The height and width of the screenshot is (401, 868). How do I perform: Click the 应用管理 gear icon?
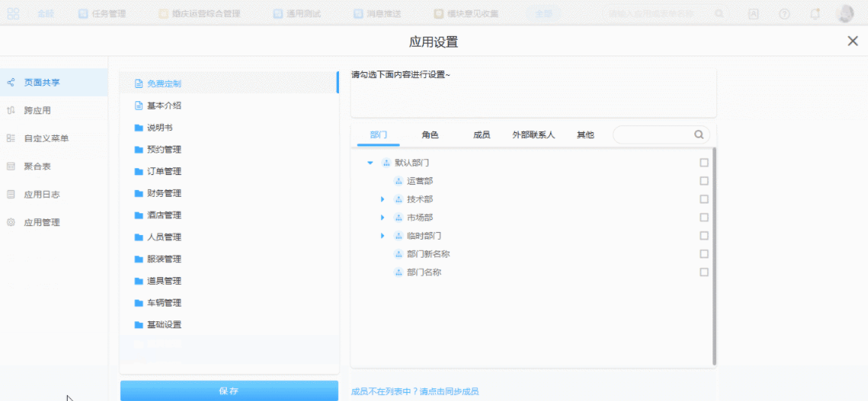point(11,222)
